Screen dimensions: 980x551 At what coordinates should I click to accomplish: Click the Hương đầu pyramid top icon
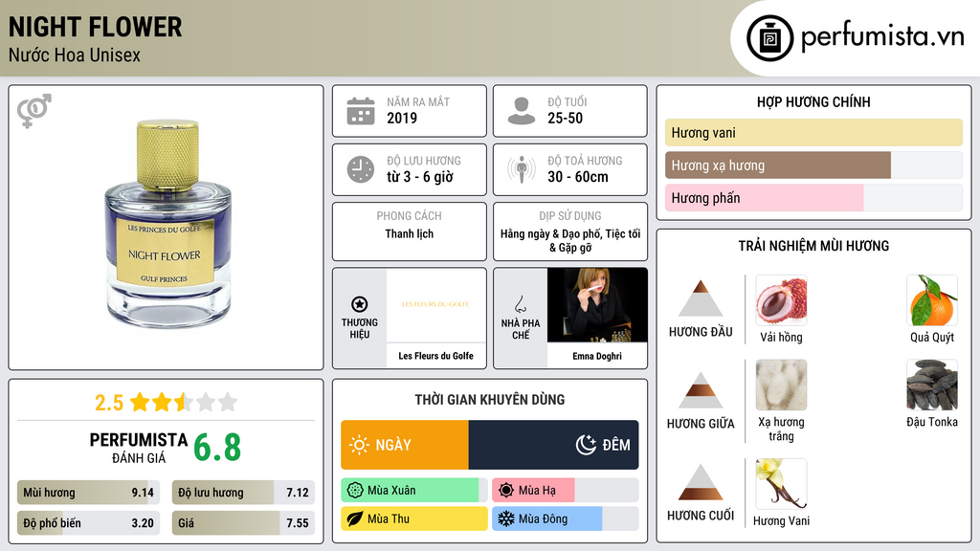(x=701, y=298)
